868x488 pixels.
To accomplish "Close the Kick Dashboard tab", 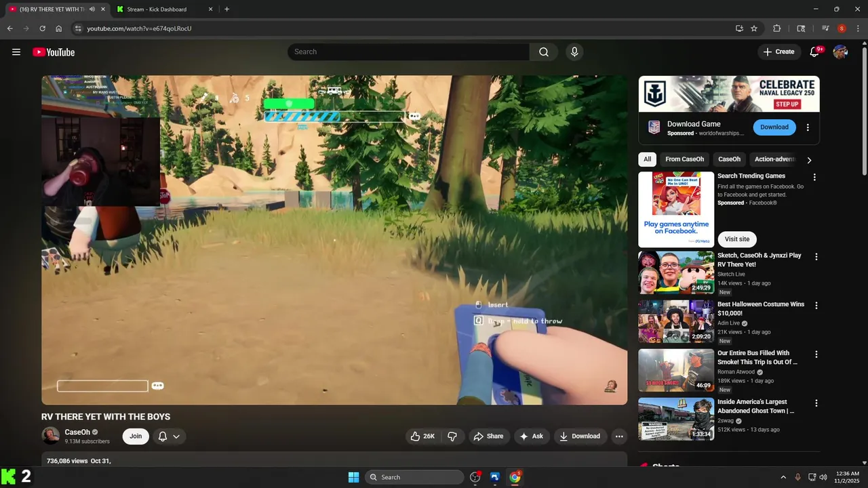I will pos(210,9).
